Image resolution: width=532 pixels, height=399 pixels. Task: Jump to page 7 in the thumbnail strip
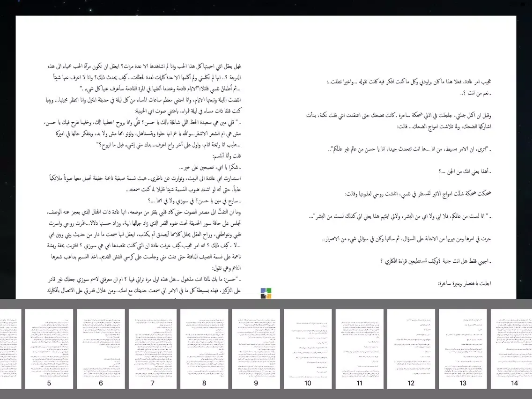pos(153,349)
